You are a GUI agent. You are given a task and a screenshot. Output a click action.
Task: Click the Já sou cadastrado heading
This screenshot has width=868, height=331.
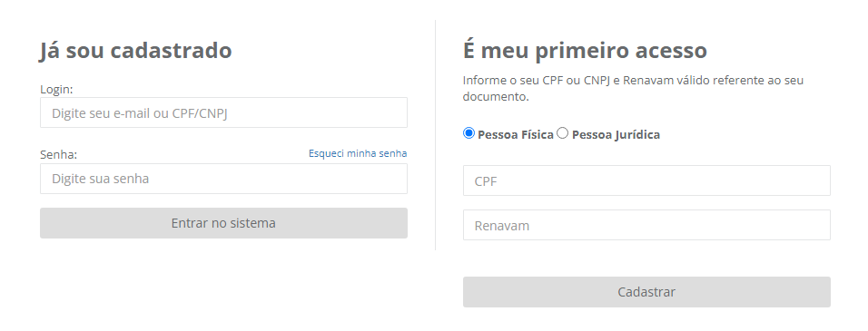[135, 50]
